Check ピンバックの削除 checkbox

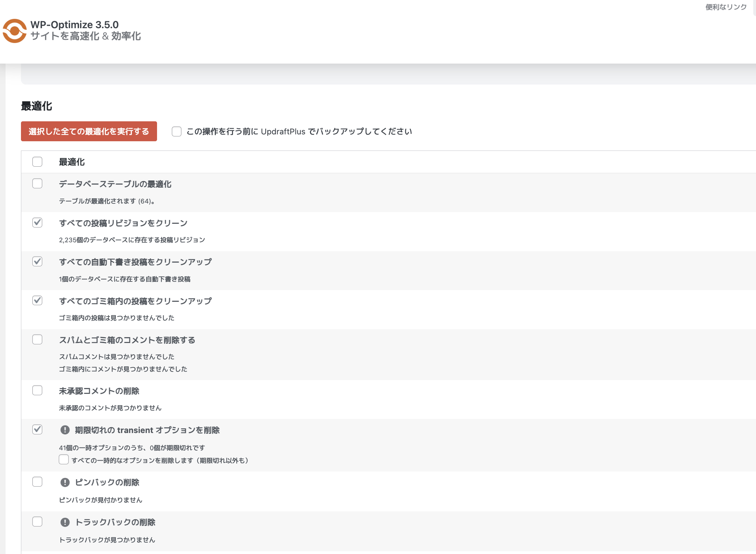click(37, 482)
